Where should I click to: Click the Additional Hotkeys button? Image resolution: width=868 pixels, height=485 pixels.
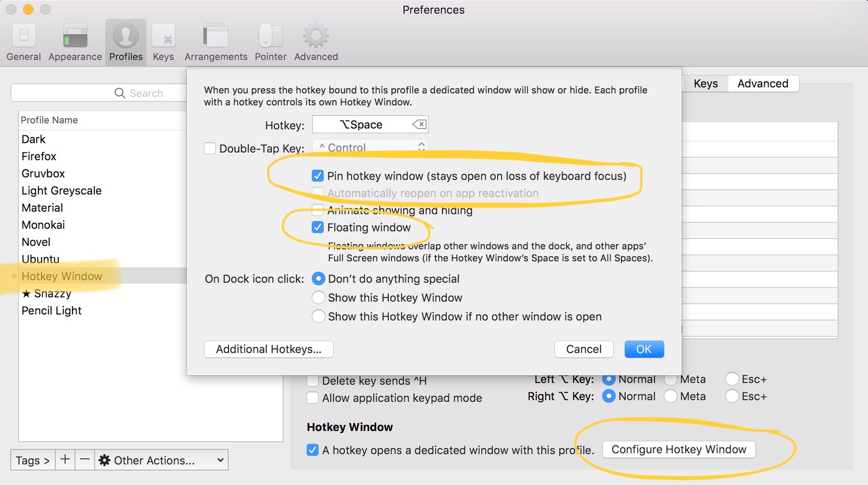[268, 349]
